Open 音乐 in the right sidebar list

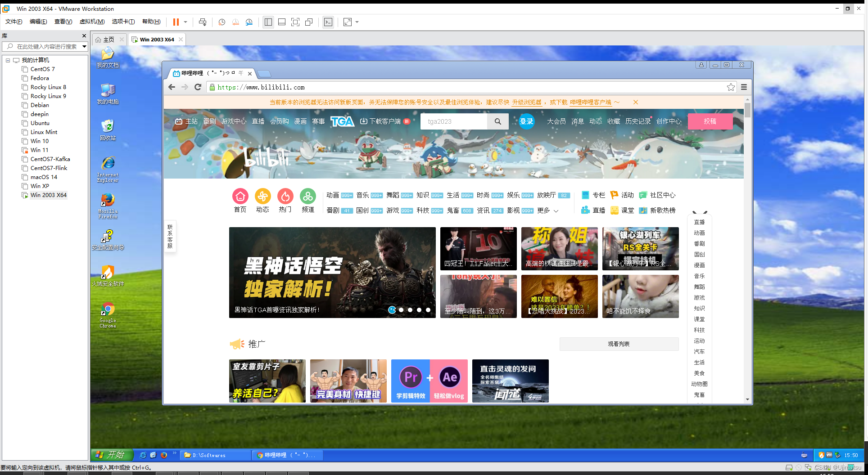click(699, 276)
